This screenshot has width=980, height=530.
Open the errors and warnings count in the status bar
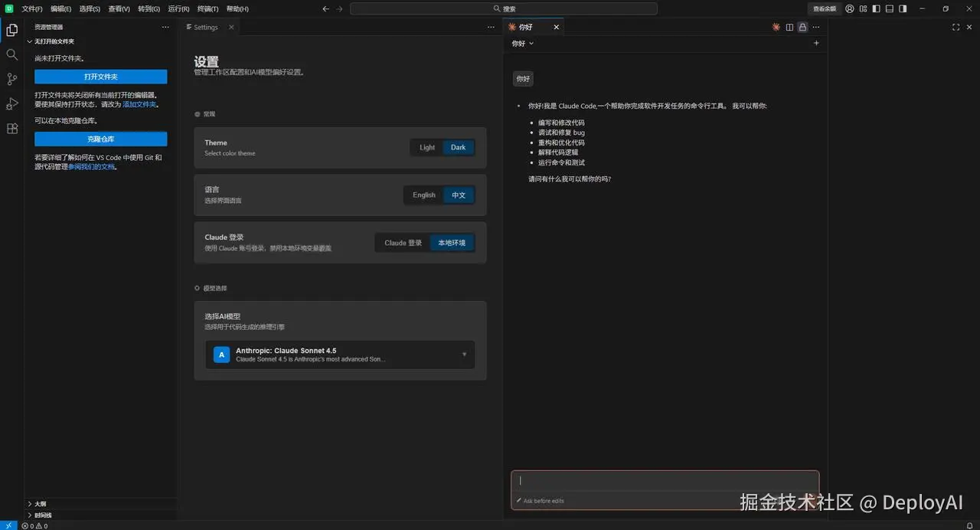point(35,525)
